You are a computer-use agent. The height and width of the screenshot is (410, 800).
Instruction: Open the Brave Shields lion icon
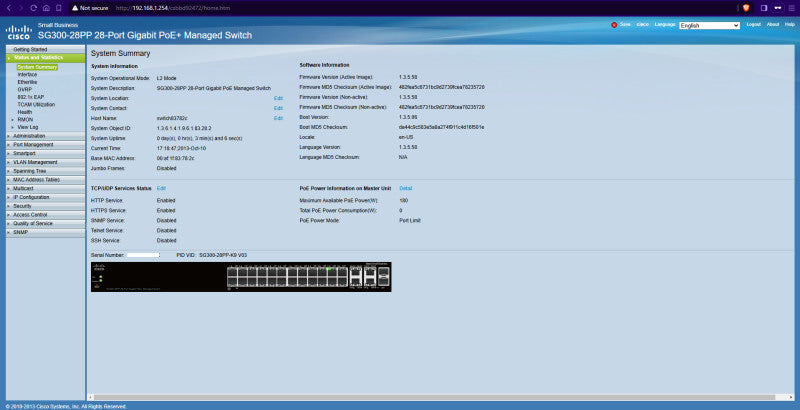746,8
